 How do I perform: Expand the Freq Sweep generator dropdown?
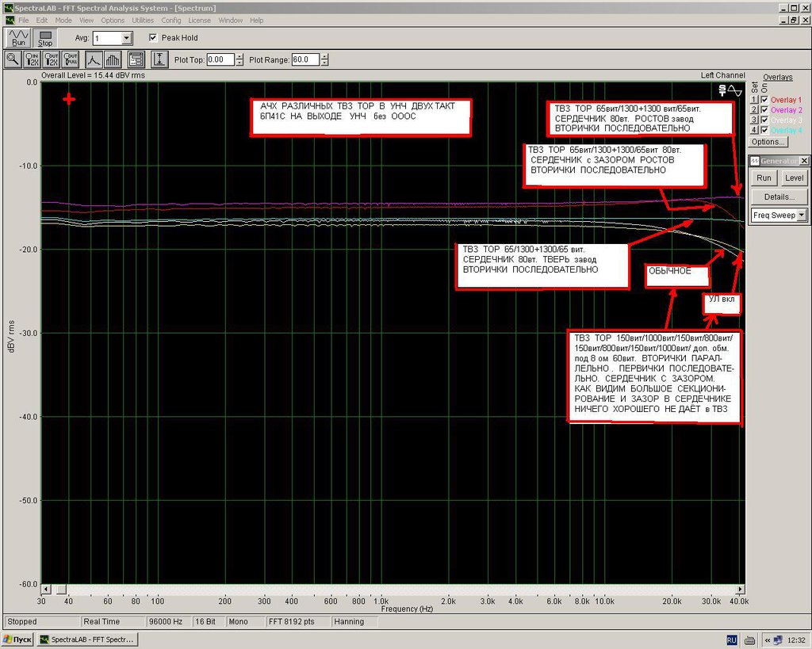[802, 215]
